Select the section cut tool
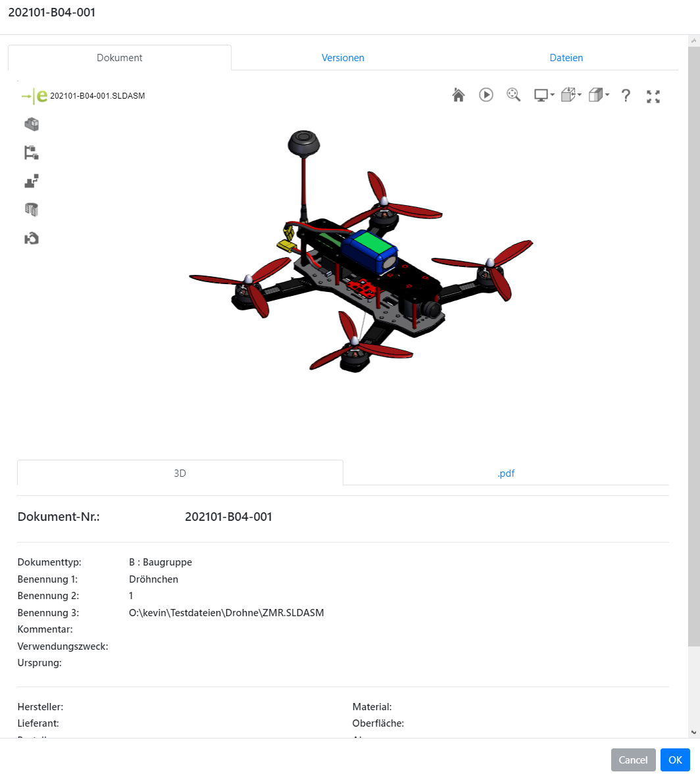 click(32, 210)
